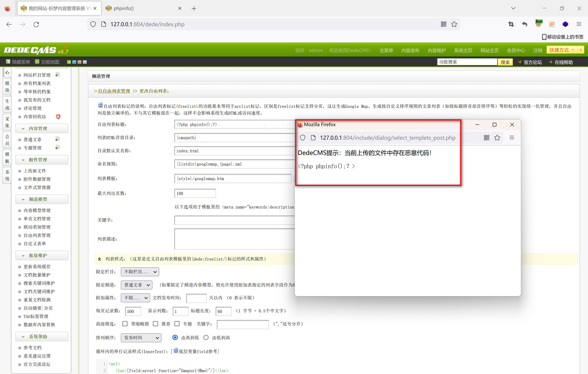Viewport: 588px width, 374px height.
Task: Check the 推荐 filter option
Action: coord(155,324)
